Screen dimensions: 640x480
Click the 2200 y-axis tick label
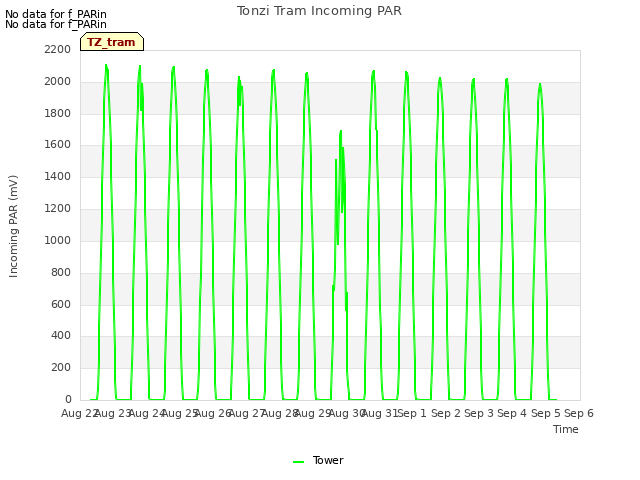click(x=58, y=49)
